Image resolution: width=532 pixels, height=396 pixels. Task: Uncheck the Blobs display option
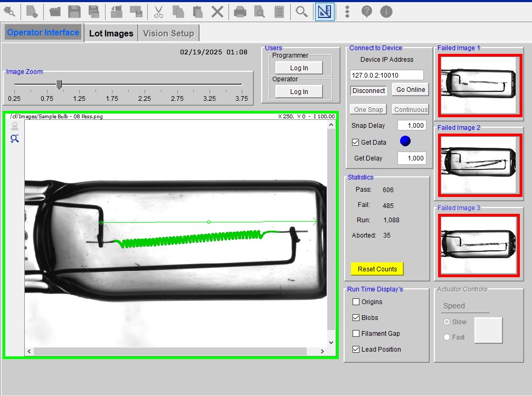(357, 317)
